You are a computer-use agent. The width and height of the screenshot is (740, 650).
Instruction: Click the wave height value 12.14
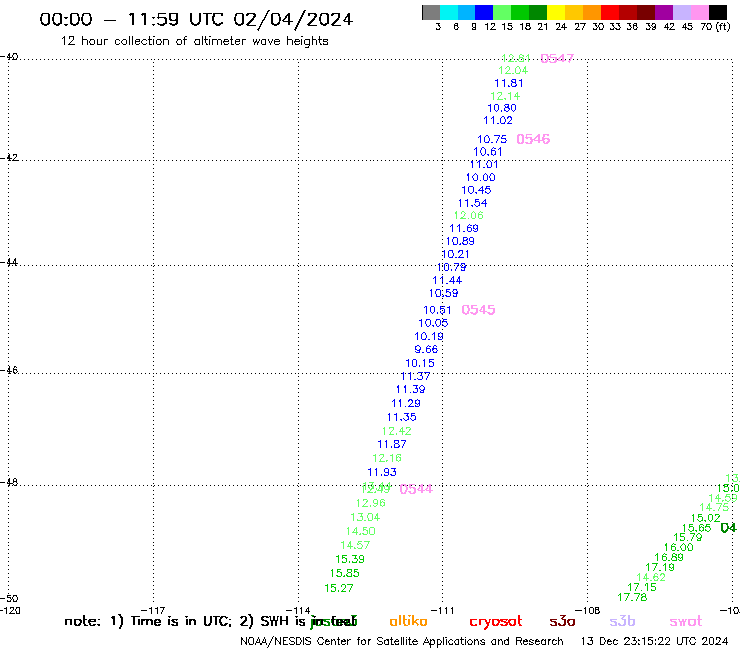click(505, 96)
